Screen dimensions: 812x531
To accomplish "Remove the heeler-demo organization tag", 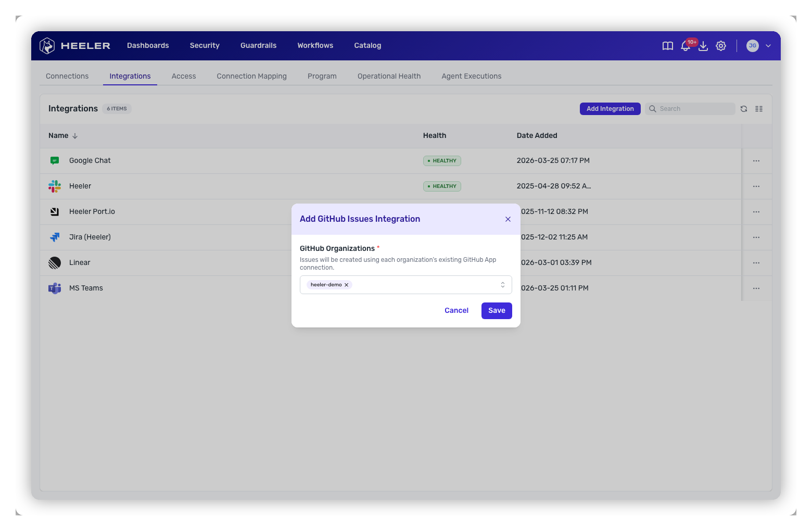I will coord(346,285).
